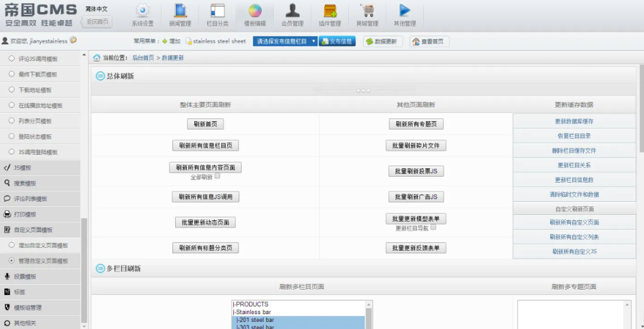This screenshot has height=329, width=644.
Task: Open 请选择发布信息栏目 dropdown
Action: 285,41
